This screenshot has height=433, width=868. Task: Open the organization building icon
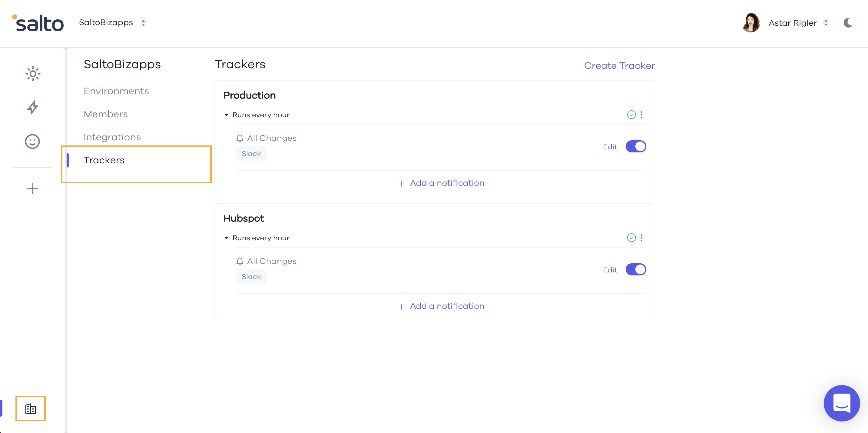pyautogui.click(x=30, y=409)
